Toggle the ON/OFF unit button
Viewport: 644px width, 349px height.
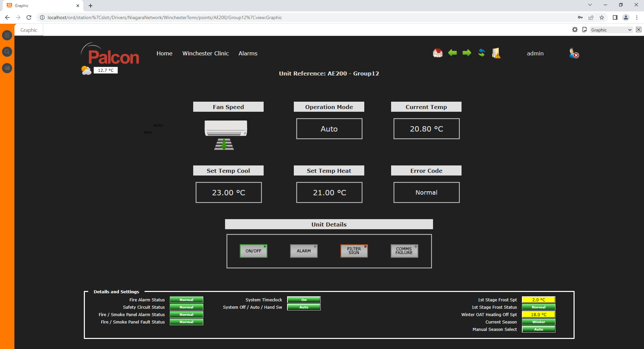click(x=254, y=251)
